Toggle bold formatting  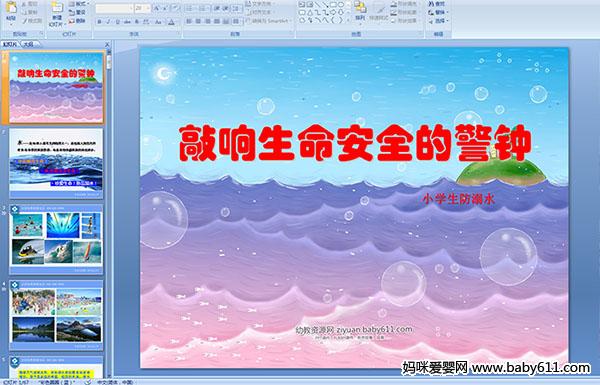(x=99, y=22)
